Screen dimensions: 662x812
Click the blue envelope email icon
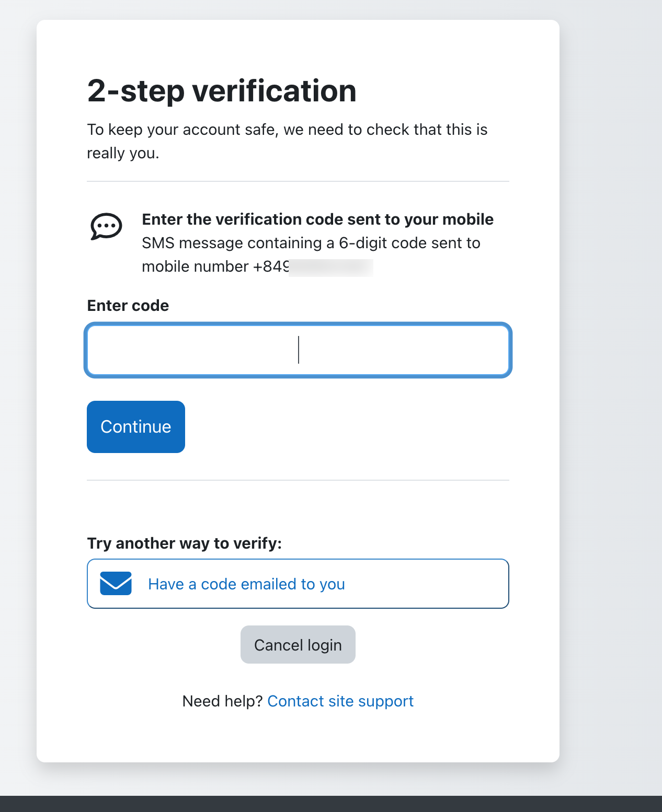point(116,584)
